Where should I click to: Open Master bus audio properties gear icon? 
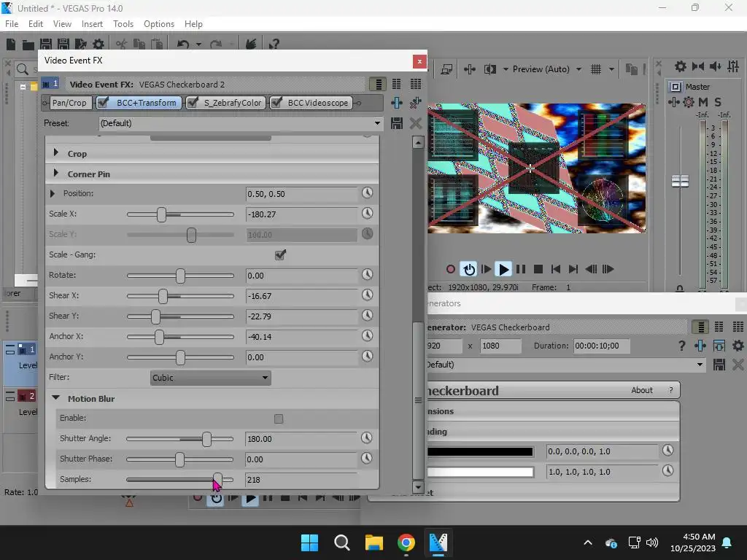pyautogui.click(x=681, y=66)
